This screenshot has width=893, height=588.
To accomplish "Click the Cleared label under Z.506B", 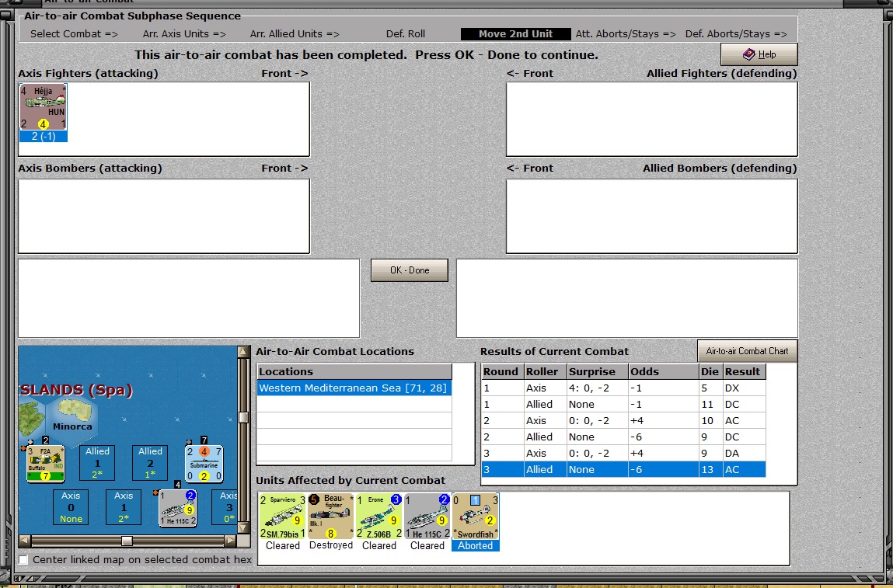I will pyautogui.click(x=379, y=546).
